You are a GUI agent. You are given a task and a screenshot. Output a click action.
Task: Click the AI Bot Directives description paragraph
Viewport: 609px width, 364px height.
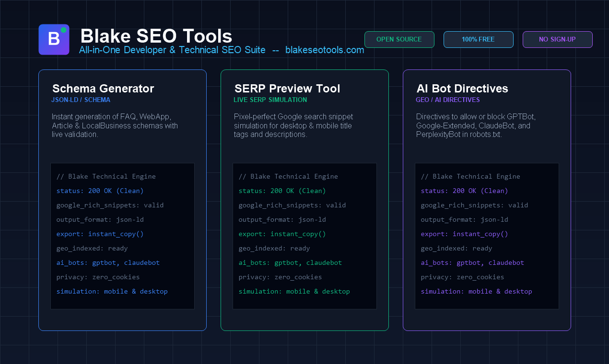tap(476, 125)
